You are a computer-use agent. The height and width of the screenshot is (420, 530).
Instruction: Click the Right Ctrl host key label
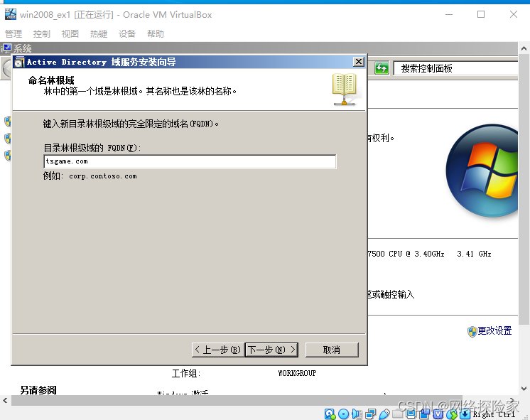click(494, 414)
